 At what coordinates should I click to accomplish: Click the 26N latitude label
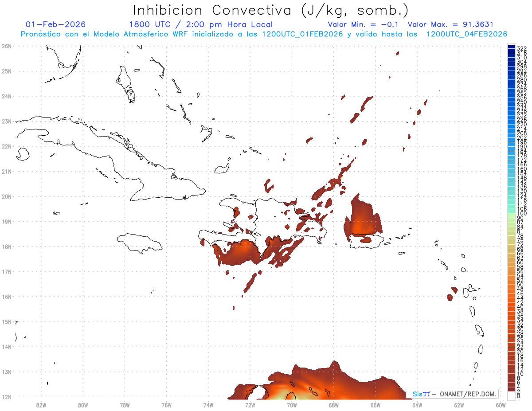pos(6,46)
